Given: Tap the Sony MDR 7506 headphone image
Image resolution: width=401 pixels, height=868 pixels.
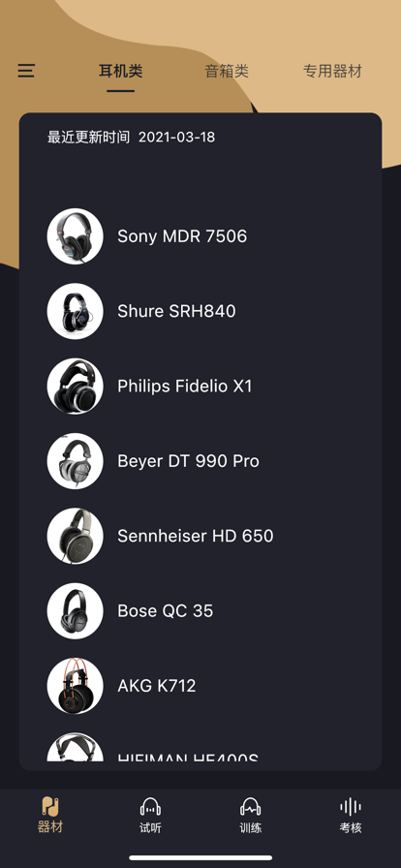Looking at the screenshot, I should 75,236.
